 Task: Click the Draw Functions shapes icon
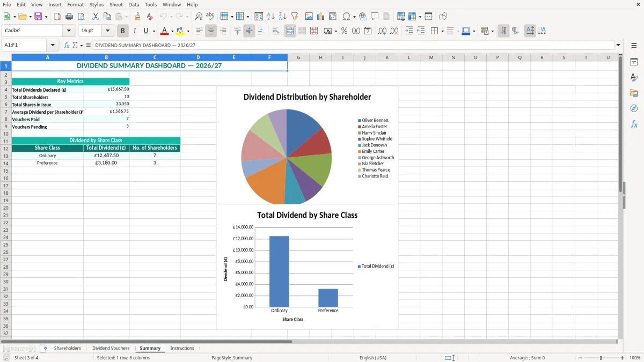tap(443, 17)
